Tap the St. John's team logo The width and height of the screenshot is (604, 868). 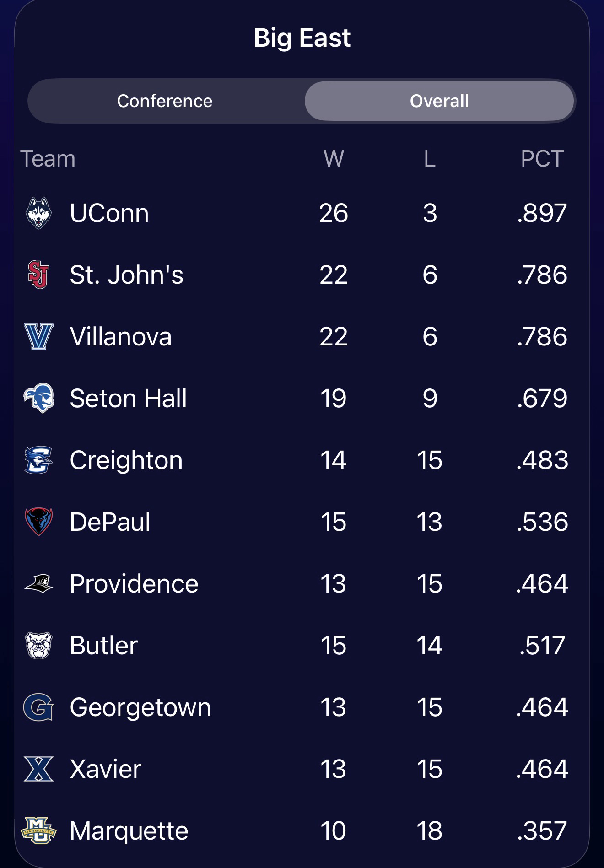pyautogui.click(x=38, y=275)
